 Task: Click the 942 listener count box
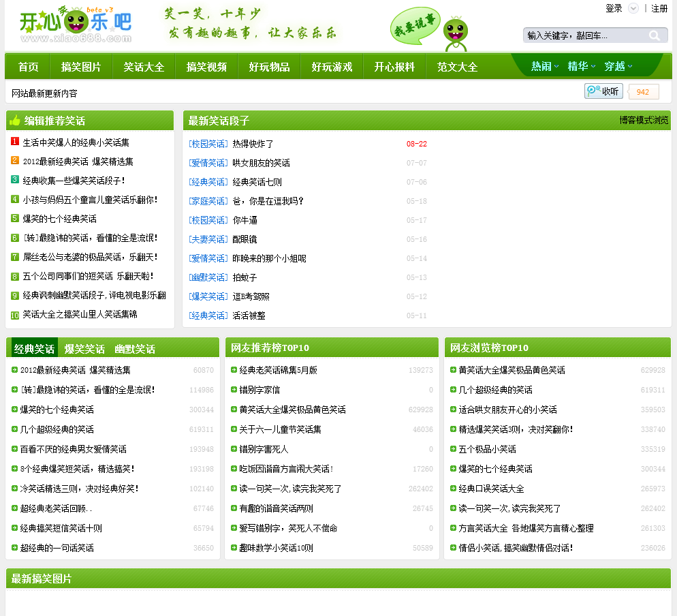point(643,91)
